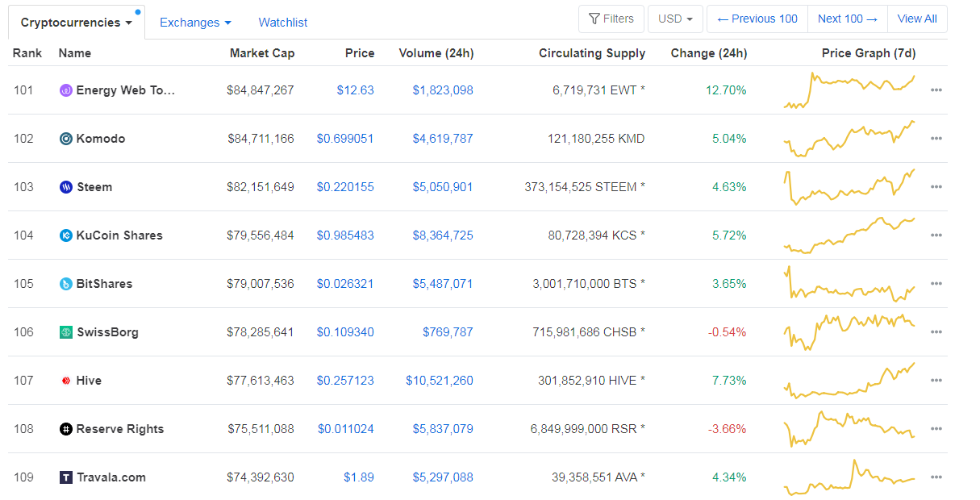Go to Next 100 cryptocurrencies
Image resolution: width=980 pixels, height=500 pixels.
(x=847, y=19)
